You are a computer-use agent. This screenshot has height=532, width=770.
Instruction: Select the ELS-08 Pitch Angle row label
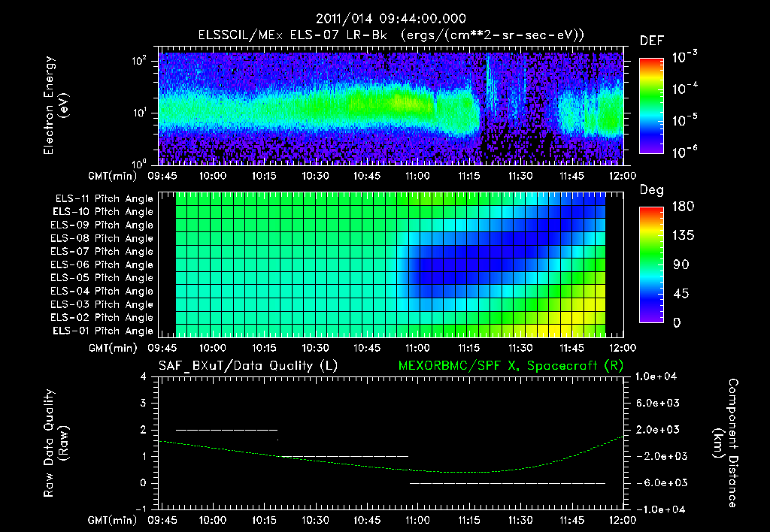tap(102, 238)
